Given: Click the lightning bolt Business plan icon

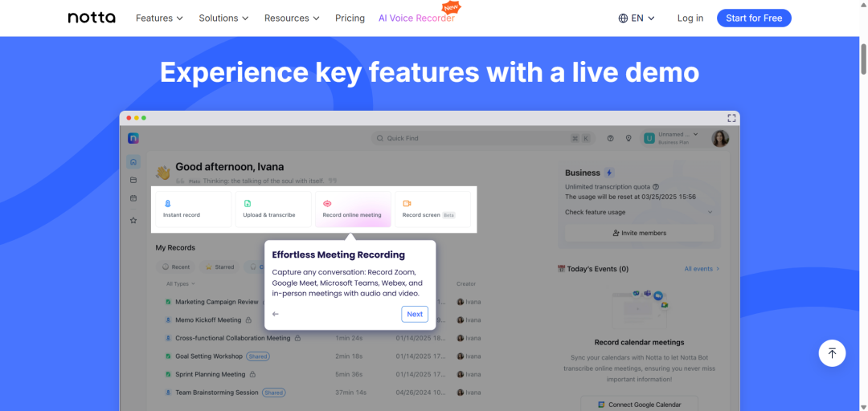Looking at the screenshot, I should tap(609, 173).
